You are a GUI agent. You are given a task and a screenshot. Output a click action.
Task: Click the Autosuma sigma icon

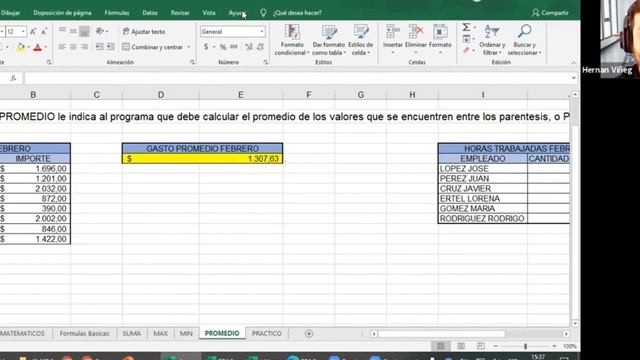pos(466,27)
